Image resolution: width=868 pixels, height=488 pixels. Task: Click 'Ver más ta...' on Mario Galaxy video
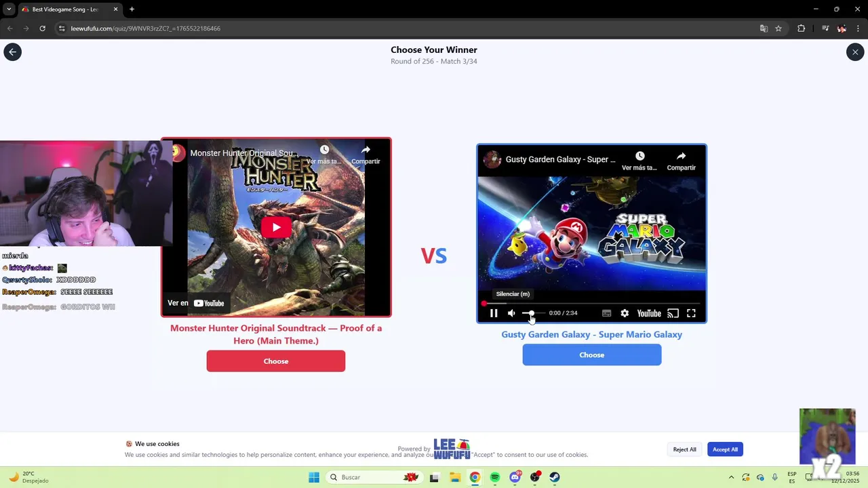(639, 161)
